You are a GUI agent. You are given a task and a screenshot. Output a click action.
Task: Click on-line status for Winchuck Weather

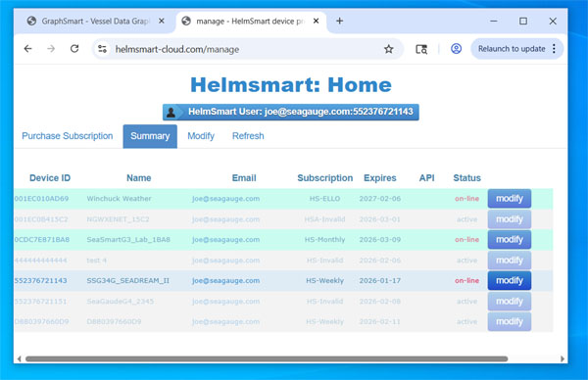point(466,199)
